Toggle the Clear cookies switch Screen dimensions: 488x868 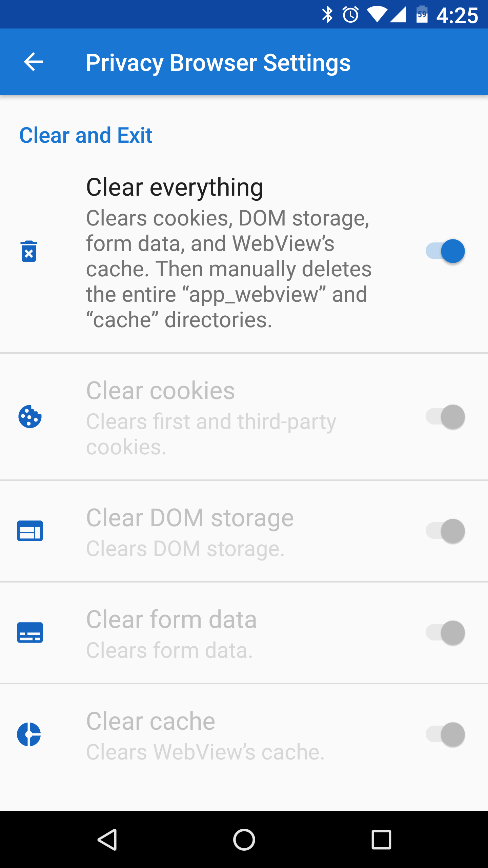click(x=445, y=417)
